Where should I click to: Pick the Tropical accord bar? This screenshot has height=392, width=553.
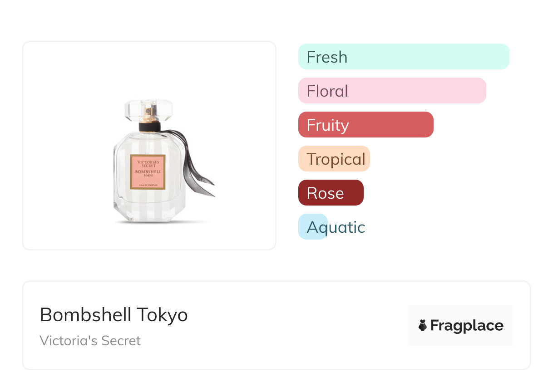point(334,159)
